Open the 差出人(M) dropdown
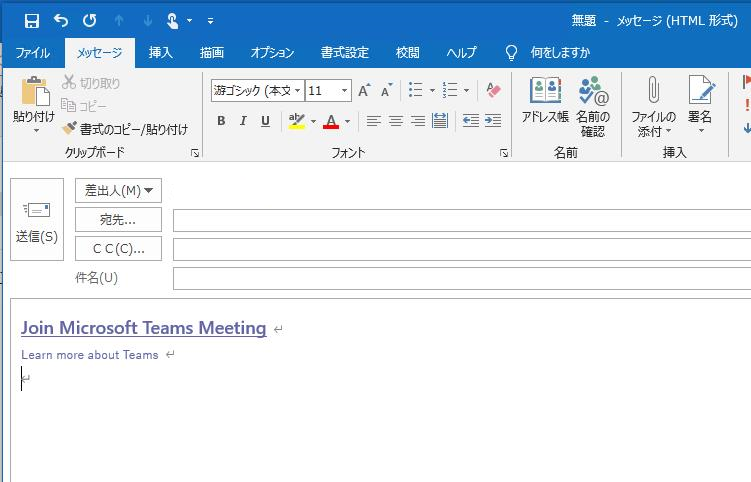The width and height of the screenshot is (751, 482). coord(118,191)
